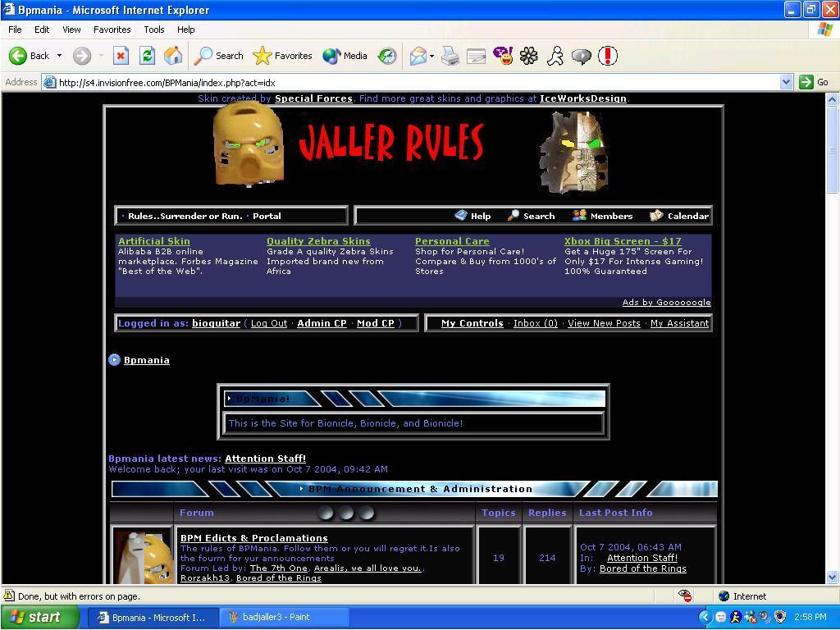Click the Edicts forum mask thumbnail
The image size is (840, 630).
(x=143, y=556)
